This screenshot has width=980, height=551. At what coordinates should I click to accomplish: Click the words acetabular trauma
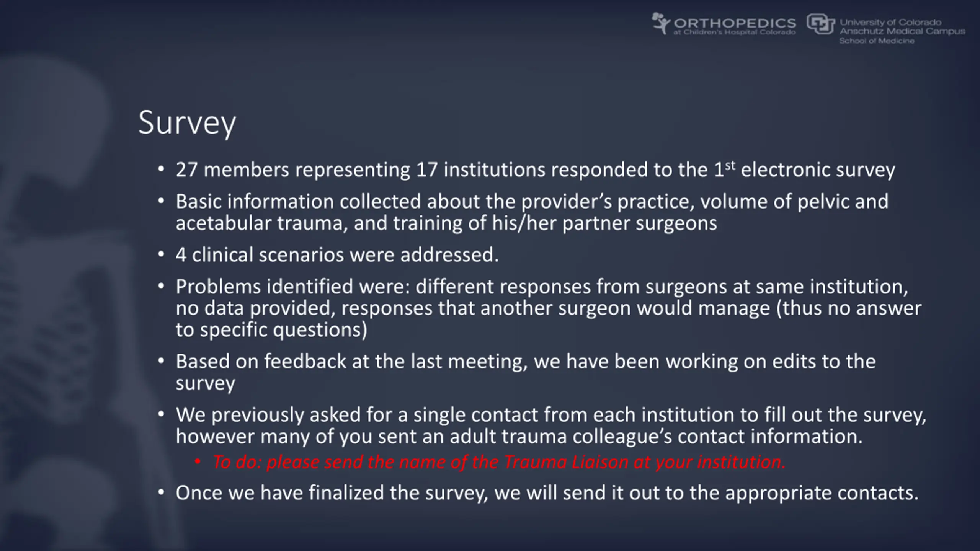point(262,223)
